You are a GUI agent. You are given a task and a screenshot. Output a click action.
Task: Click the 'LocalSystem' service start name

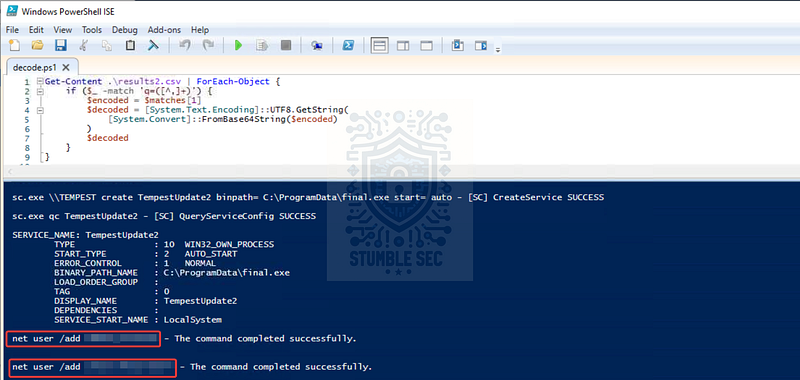(193, 320)
